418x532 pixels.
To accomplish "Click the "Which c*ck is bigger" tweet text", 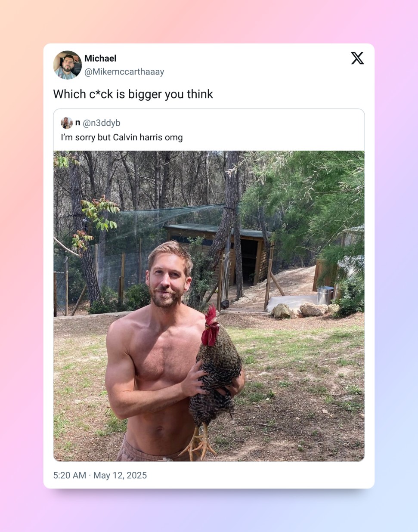I will coord(133,94).
